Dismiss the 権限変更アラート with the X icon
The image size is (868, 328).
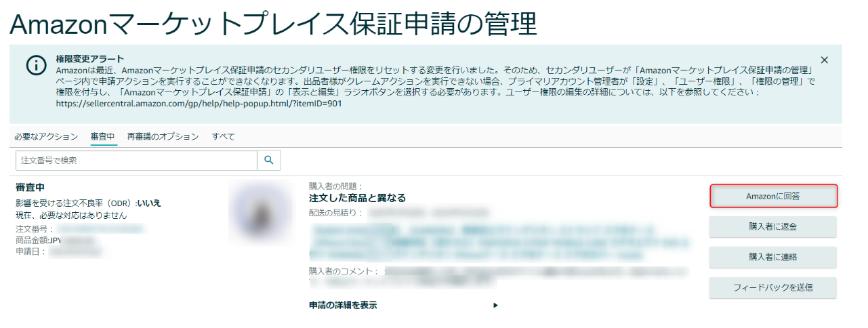coord(824,60)
